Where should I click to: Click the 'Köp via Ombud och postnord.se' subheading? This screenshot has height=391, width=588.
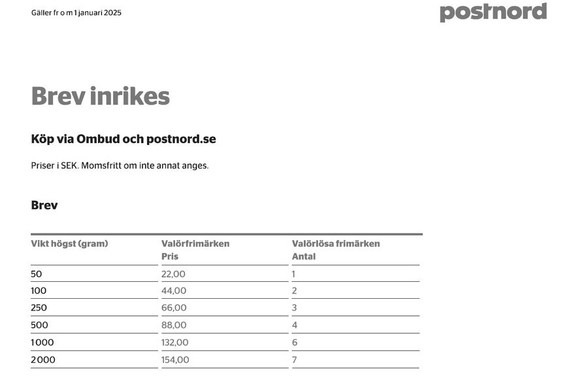click(123, 139)
